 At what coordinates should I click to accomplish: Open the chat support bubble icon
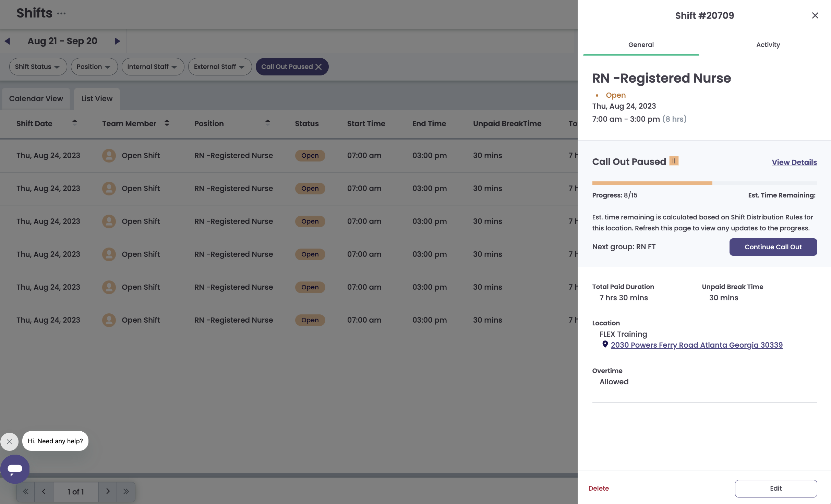[15, 469]
